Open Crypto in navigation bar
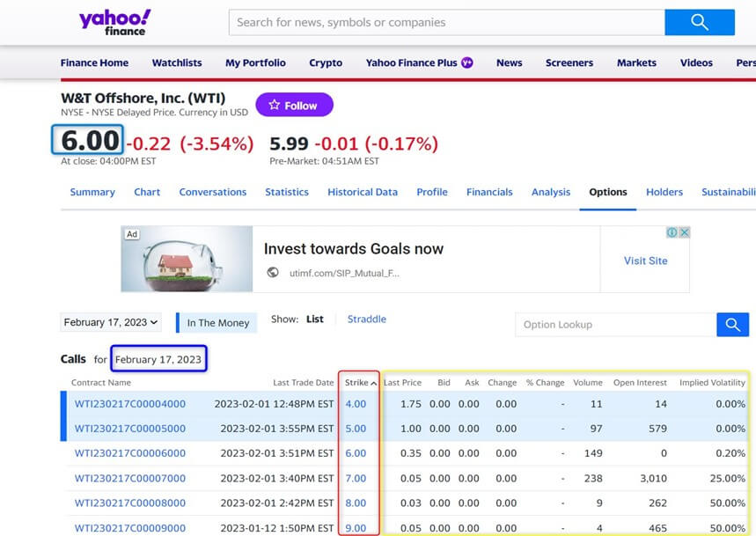Screen dimensions: 756x536 click(326, 62)
